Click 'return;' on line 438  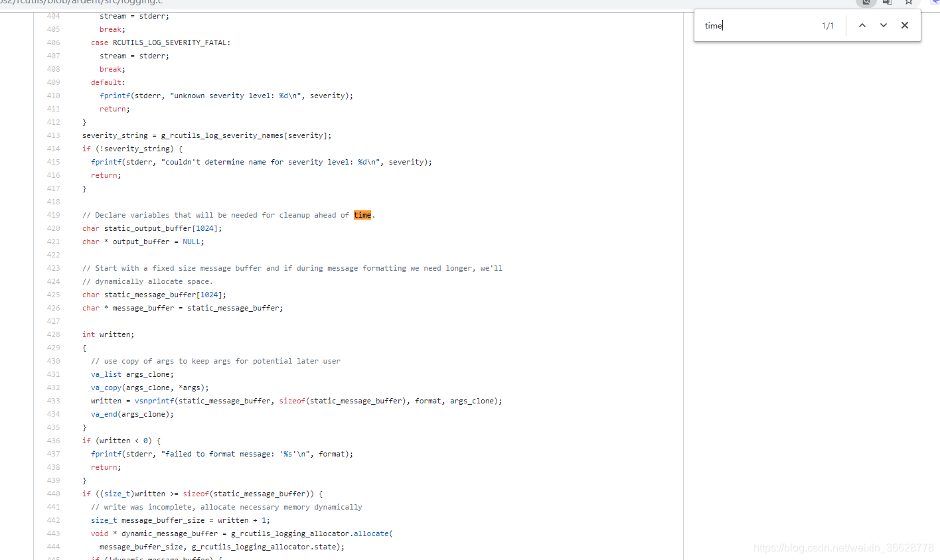pos(106,467)
